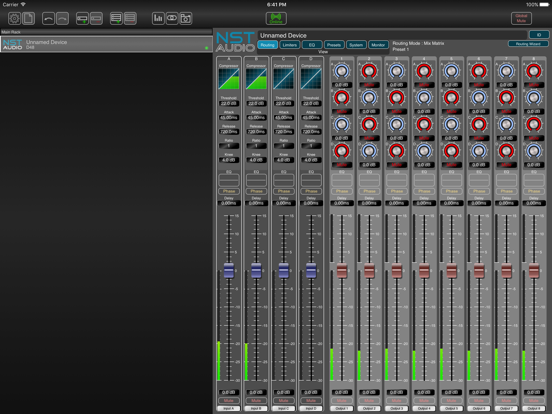The height and width of the screenshot is (414, 552).
Task: Switch to the Presets view tab
Action: point(334,45)
